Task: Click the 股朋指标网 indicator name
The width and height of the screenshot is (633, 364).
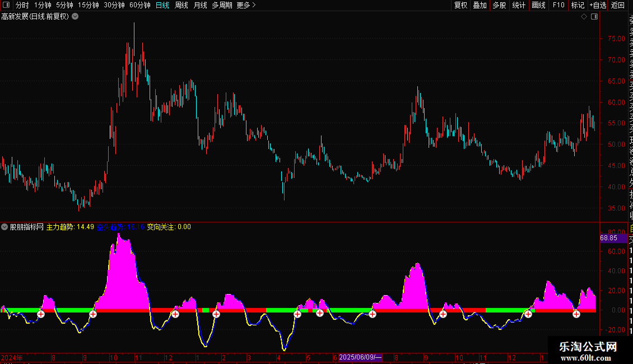Action: click(27, 227)
